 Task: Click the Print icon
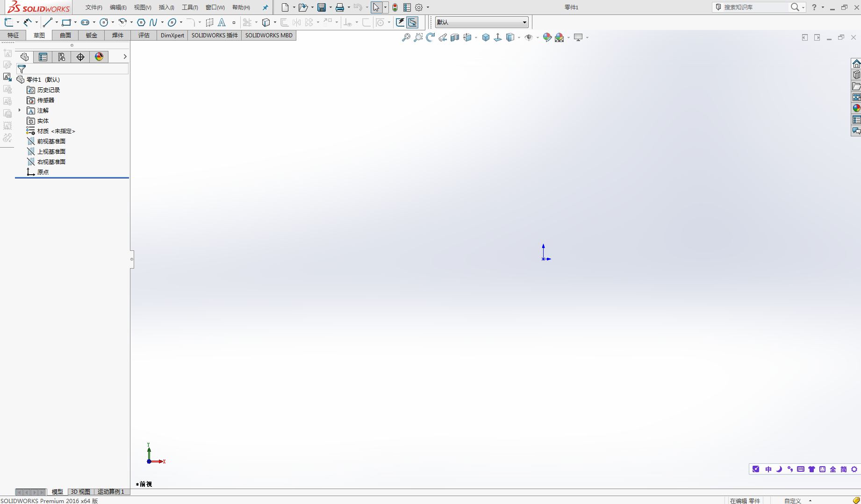pyautogui.click(x=340, y=7)
